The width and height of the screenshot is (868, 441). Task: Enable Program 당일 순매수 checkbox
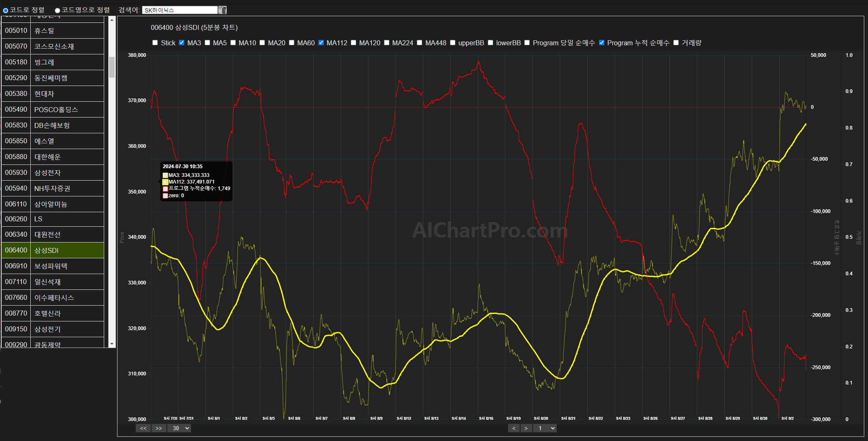[x=527, y=43]
